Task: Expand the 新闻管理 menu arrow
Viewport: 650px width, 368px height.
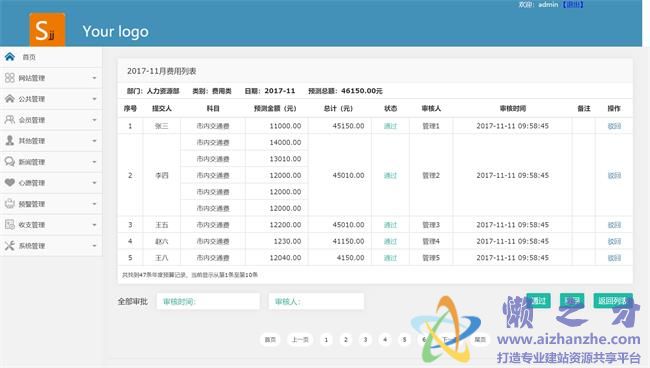Action: pos(94,162)
